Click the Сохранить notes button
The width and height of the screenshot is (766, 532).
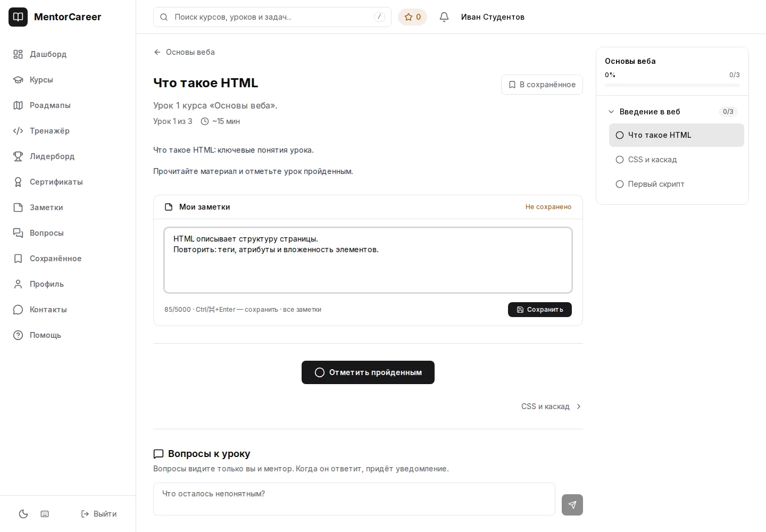point(540,310)
